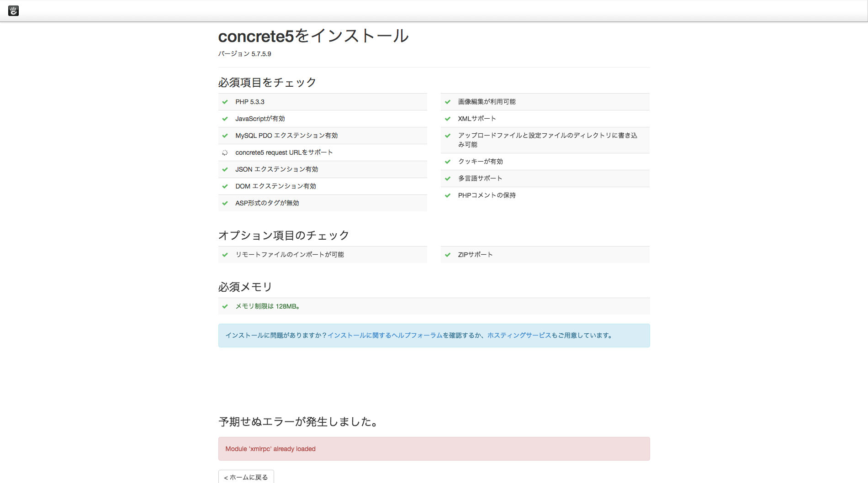This screenshot has height=483, width=868.
Task: Select the クッキーが有効 text
Action: tap(481, 162)
